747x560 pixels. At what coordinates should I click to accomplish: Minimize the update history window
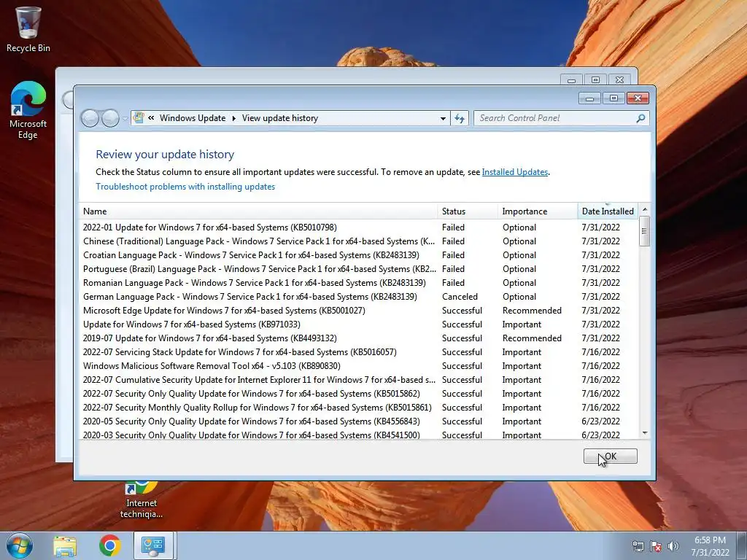[589, 98]
